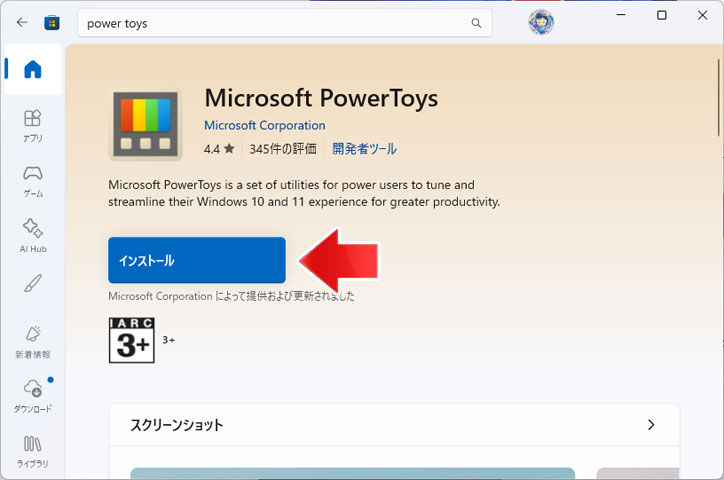
Task: Open ライブラリ (Library) page
Action: [33, 451]
